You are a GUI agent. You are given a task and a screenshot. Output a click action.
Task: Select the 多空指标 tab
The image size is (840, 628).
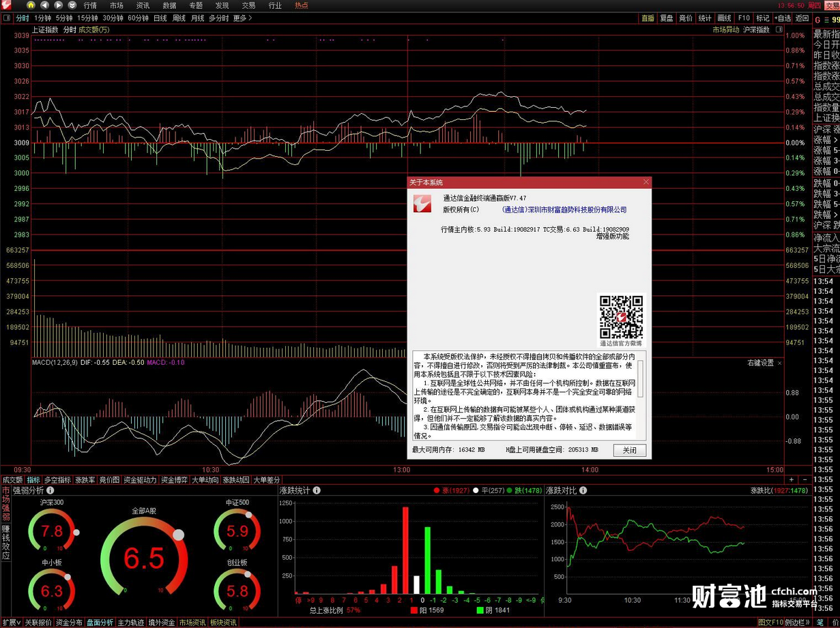[57, 480]
